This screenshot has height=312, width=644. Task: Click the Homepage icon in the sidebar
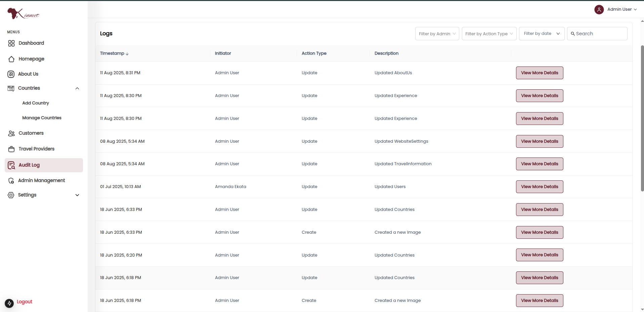(11, 59)
